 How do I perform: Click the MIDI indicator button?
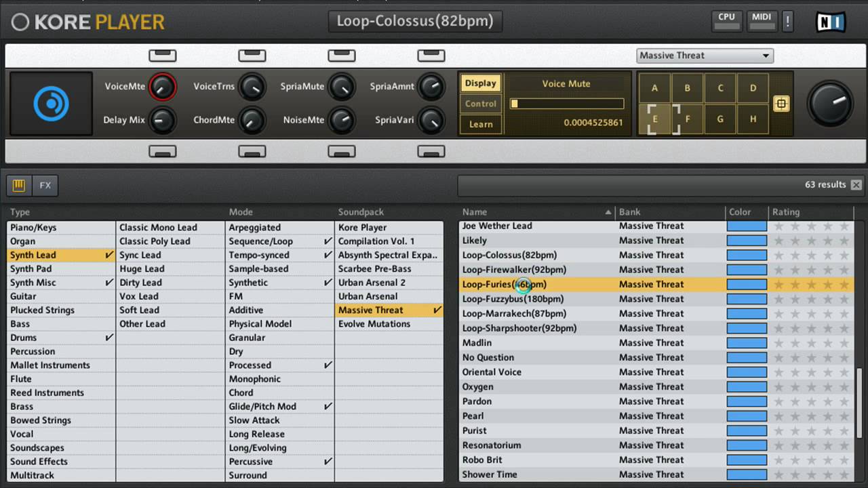click(762, 21)
